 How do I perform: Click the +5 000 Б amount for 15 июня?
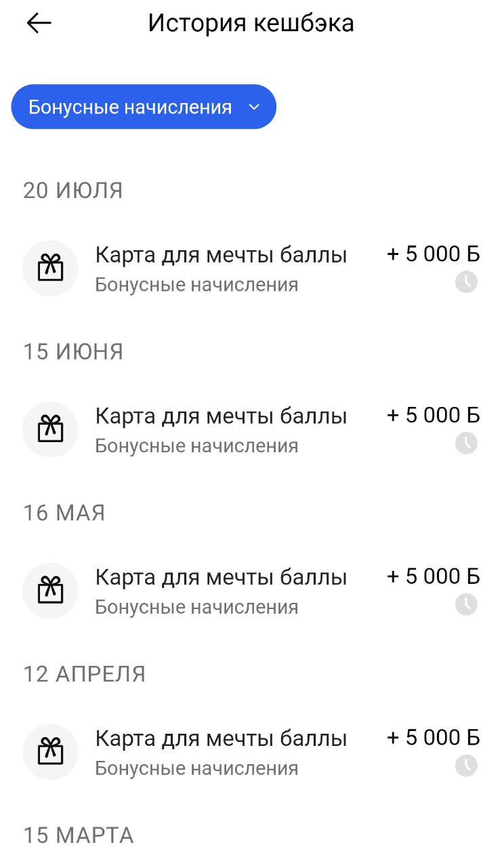coord(433,415)
